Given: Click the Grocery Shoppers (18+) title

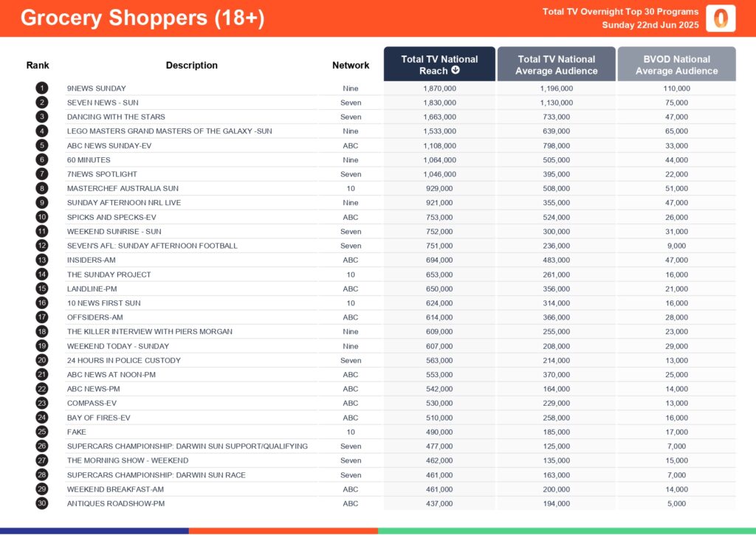Looking at the screenshot, I should (x=142, y=18).
